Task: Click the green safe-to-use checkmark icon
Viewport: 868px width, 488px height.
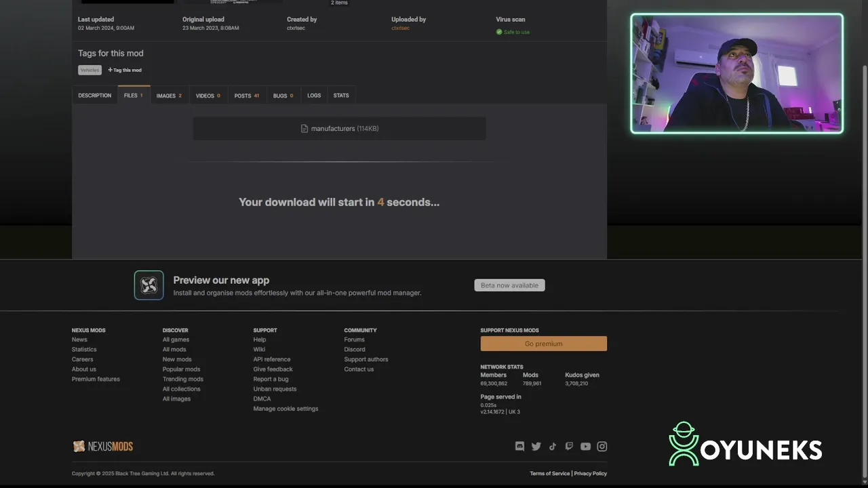Action: [x=499, y=32]
